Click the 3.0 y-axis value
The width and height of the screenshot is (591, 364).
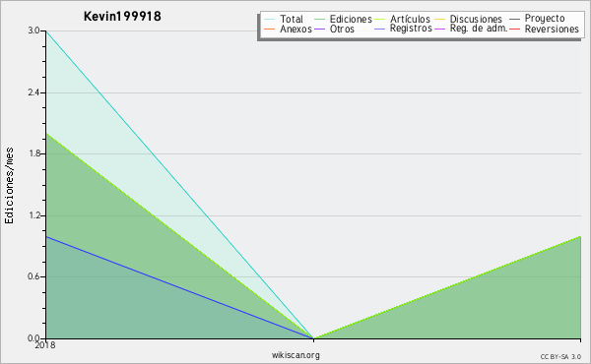33,30
